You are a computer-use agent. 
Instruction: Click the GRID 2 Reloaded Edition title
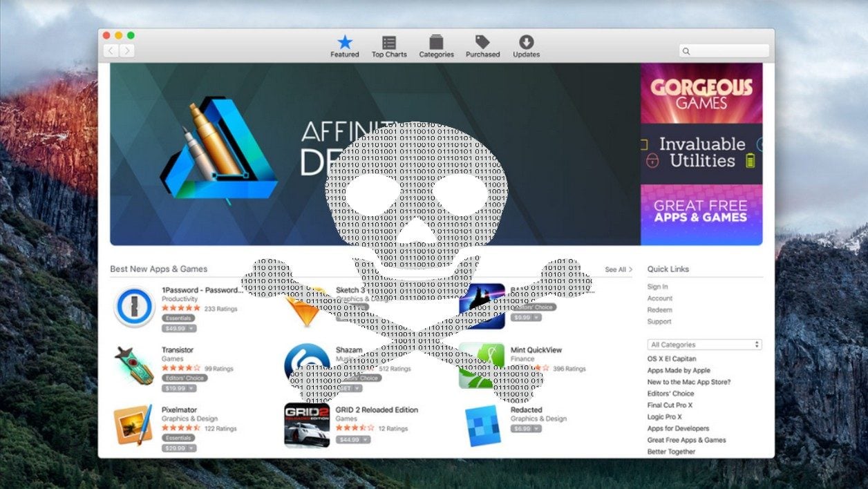pos(377,410)
